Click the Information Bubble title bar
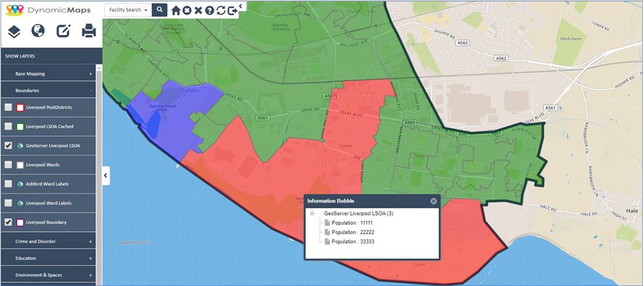 coord(372,201)
